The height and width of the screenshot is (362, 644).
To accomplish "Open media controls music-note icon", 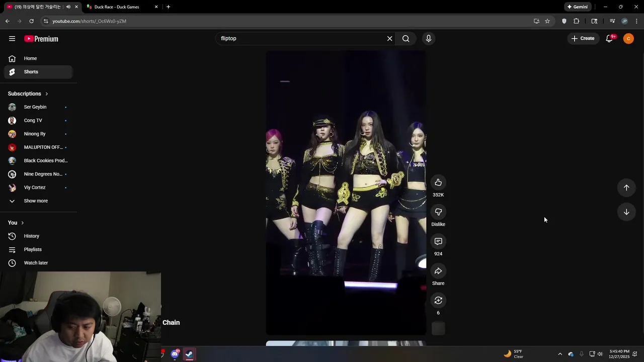I will (612, 21).
